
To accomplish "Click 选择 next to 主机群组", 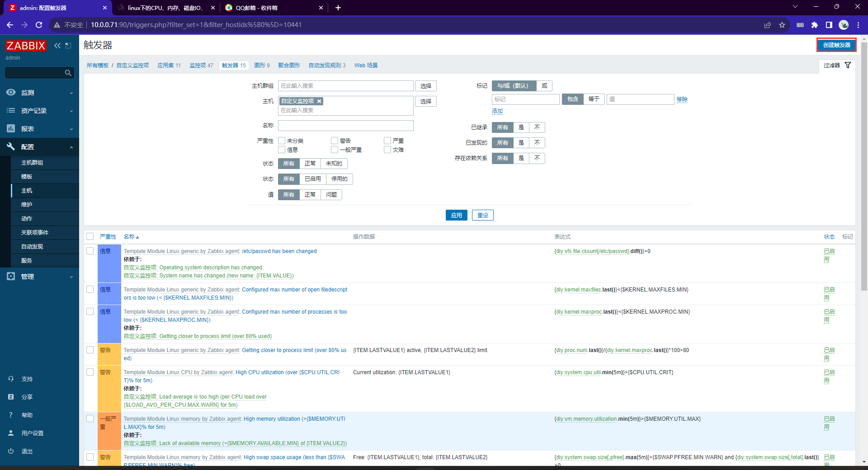I will [426, 86].
